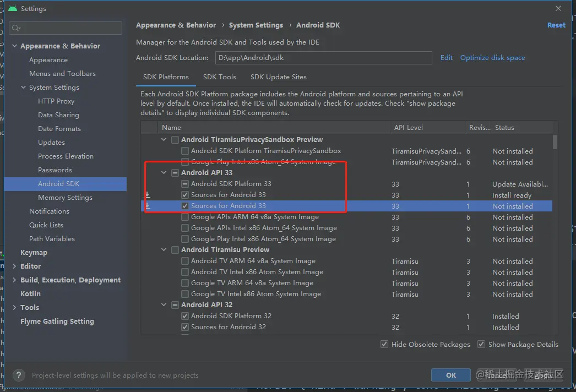Check Google Play Intel x86 Atom_64 System Image for API 33
Screen dimensions: 576x392
(185, 239)
